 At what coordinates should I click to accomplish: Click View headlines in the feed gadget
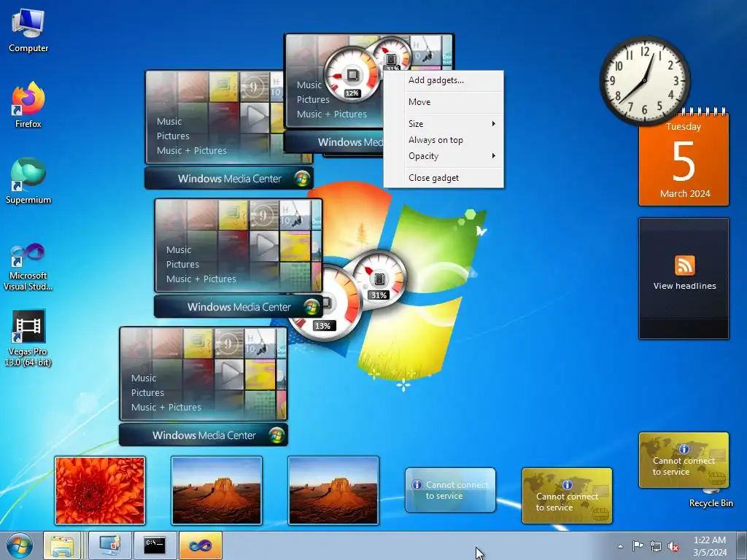tap(684, 286)
